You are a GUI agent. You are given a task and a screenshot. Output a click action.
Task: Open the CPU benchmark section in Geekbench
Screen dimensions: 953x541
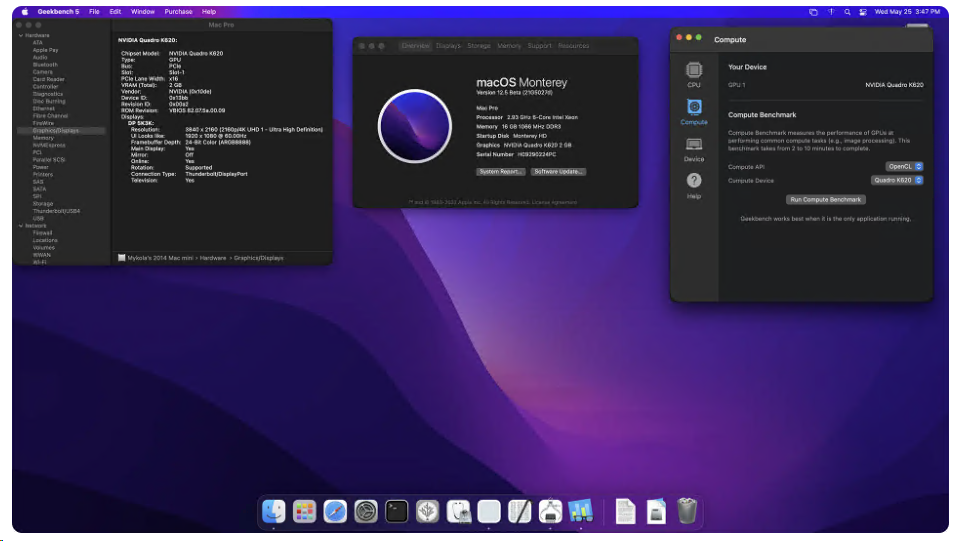pyautogui.click(x=693, y=73)
